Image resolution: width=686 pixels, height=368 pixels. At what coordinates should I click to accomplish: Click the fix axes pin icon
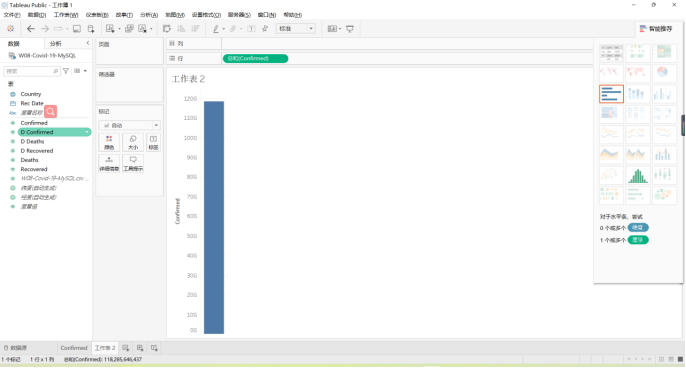tap(265, 29)
